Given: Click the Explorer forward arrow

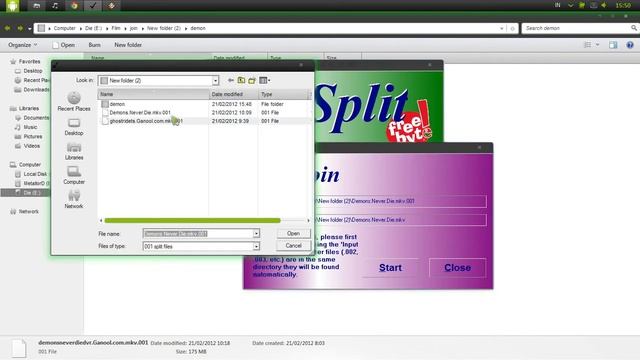Looking at the screenshot, I should pos(20,28).
